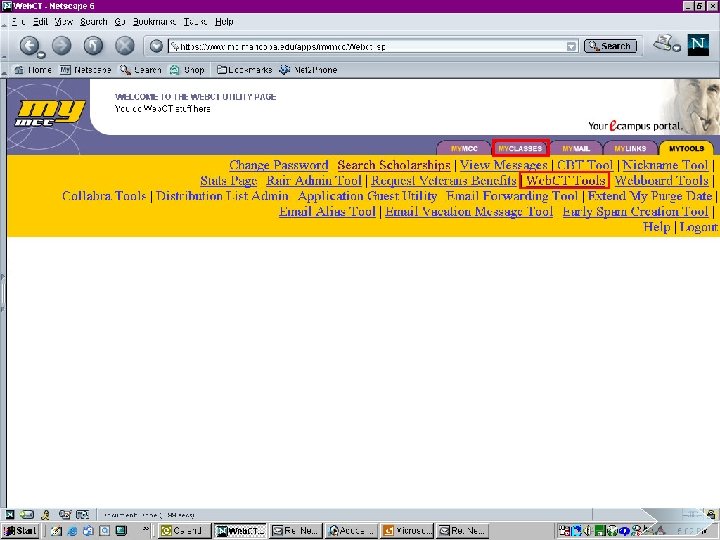Image resolution: width=720 pixels, height=540 pixels.
Task: Open the Nickname Tool link
Action: point(665,165)
